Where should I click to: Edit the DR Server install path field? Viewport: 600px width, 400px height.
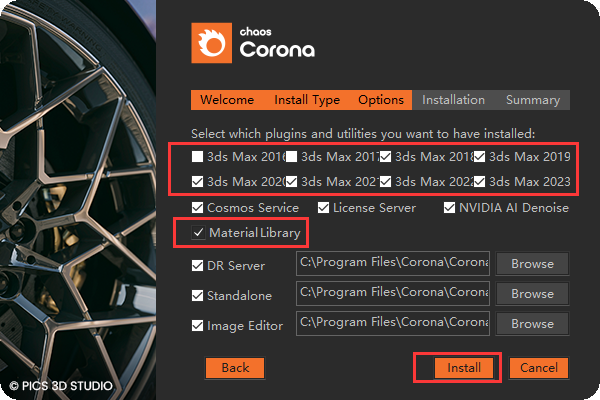click(393, 263)
